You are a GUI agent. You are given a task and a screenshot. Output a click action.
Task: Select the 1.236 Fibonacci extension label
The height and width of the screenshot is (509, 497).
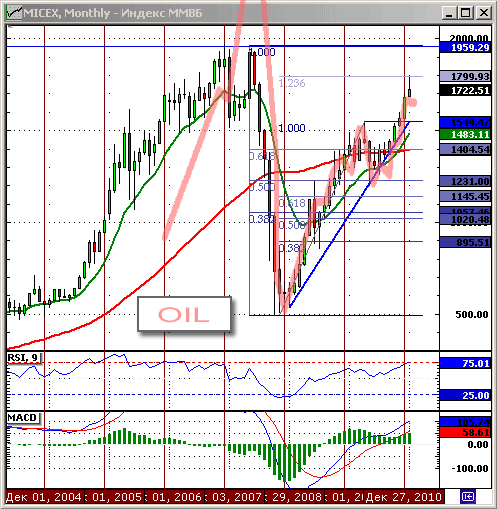(x=292, y=83)
